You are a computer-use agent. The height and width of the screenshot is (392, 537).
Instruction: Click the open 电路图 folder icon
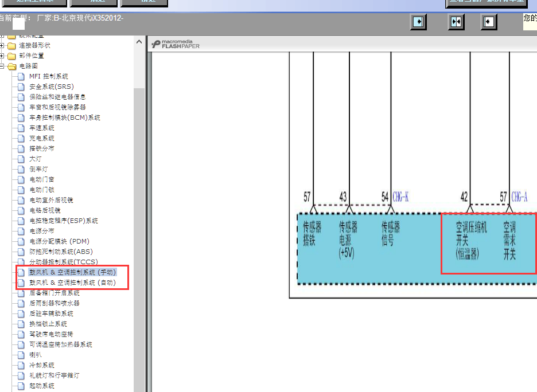coord(11,66)
